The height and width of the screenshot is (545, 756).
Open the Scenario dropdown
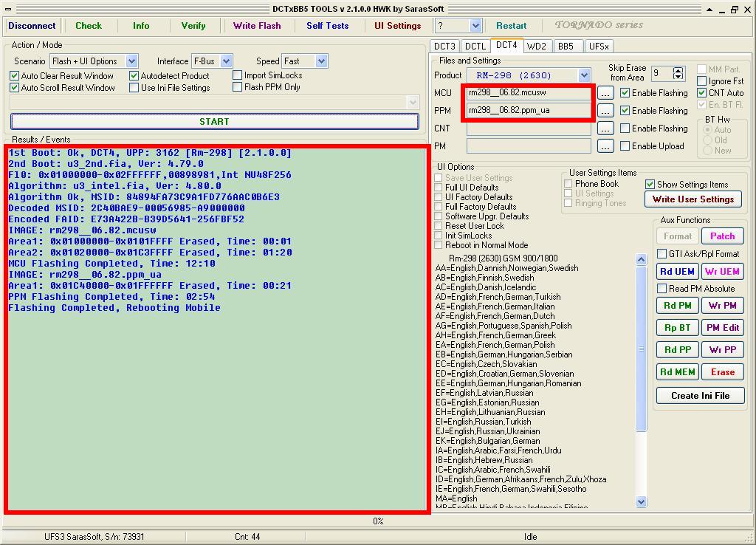point(131,61)
